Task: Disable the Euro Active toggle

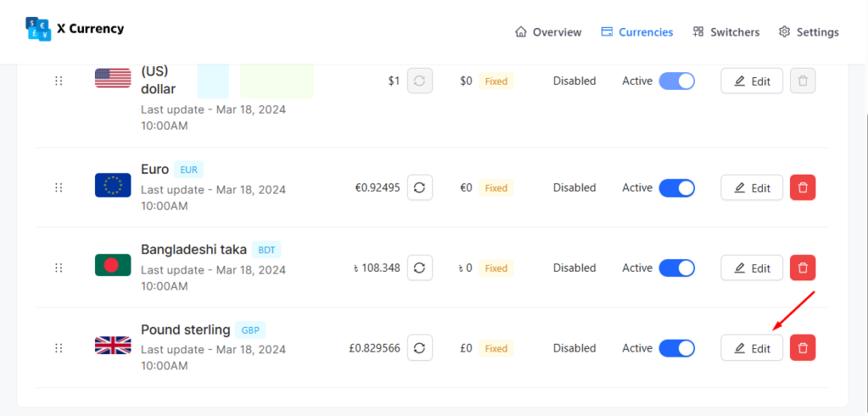Action: (x=676, y=187)
